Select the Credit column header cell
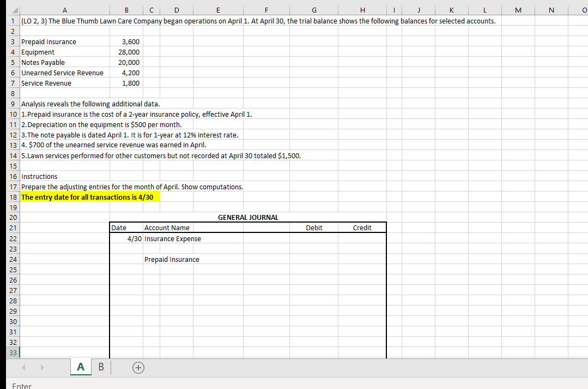The height and width of the screenshot is (389, 588). coord(362,228)
